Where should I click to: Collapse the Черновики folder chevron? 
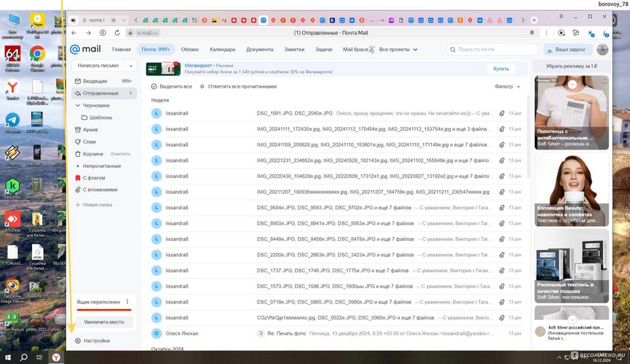78,105
